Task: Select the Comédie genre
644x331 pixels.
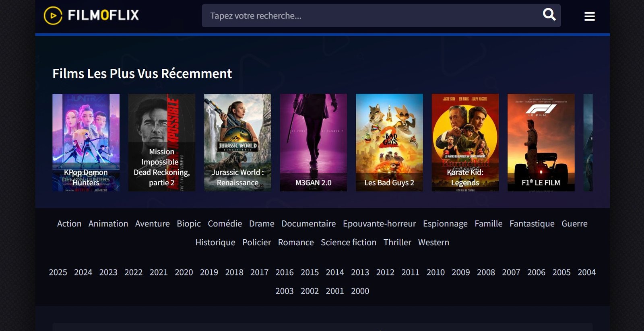Action: (225, 224)
